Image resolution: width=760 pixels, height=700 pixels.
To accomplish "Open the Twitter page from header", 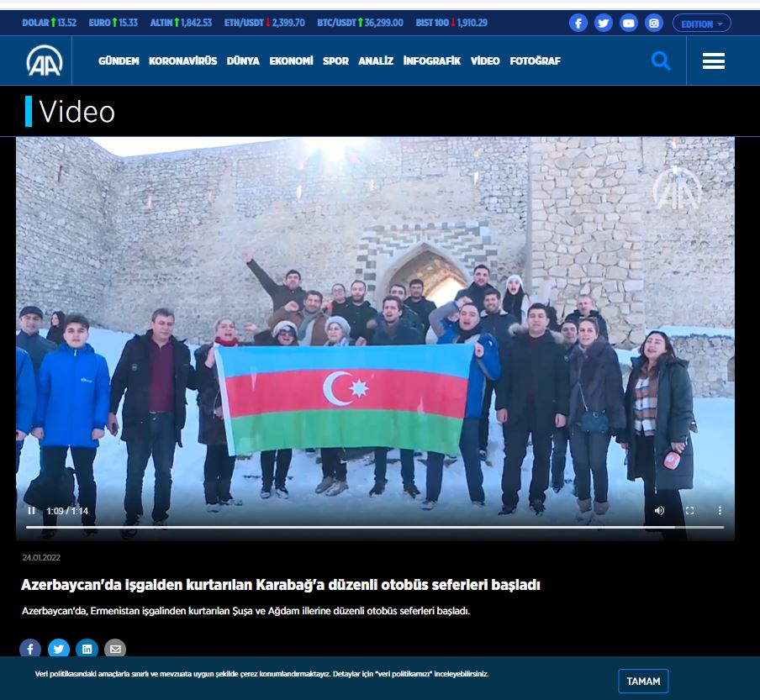I will click(604, 24).
